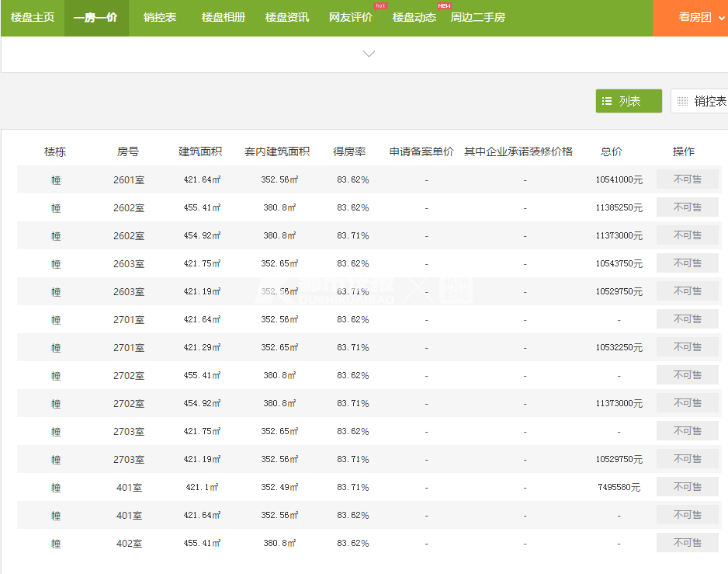This screenshot has height=574, width=728.
Task: Click the 352.49㎡ inner area cell
Action: coord(279,487)
